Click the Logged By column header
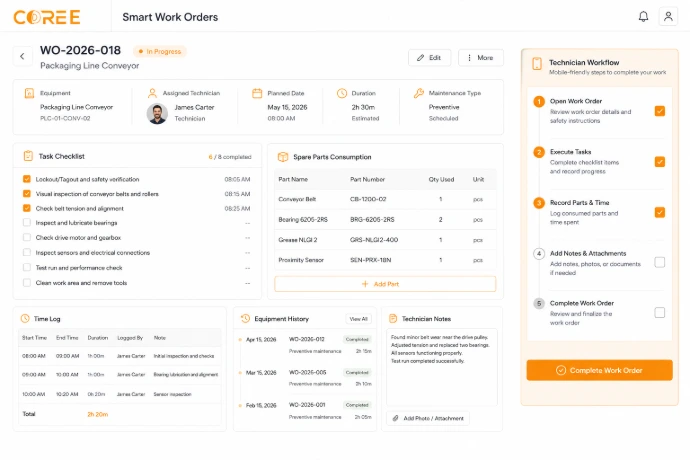Screen dimensions: 690x460 pos(130,338)
